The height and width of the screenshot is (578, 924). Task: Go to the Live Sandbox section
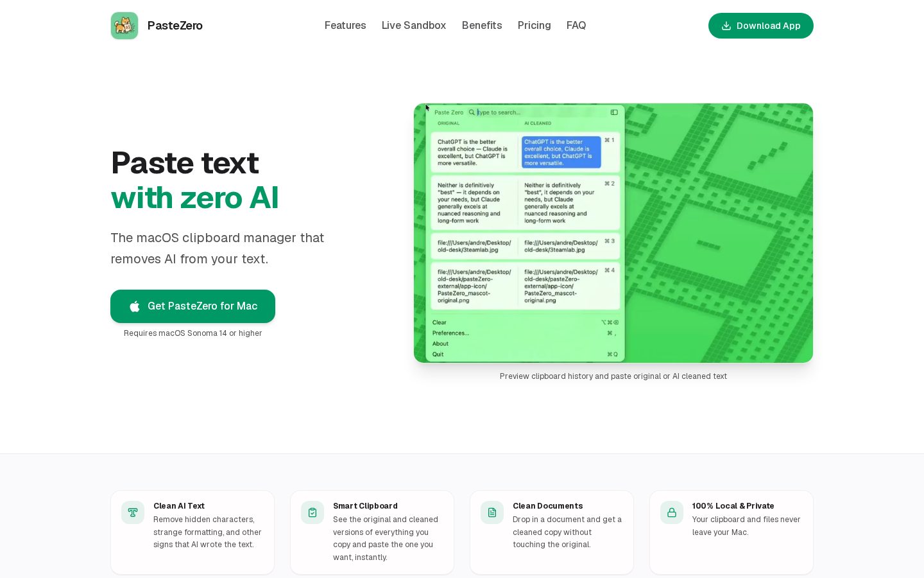(414, 26)
